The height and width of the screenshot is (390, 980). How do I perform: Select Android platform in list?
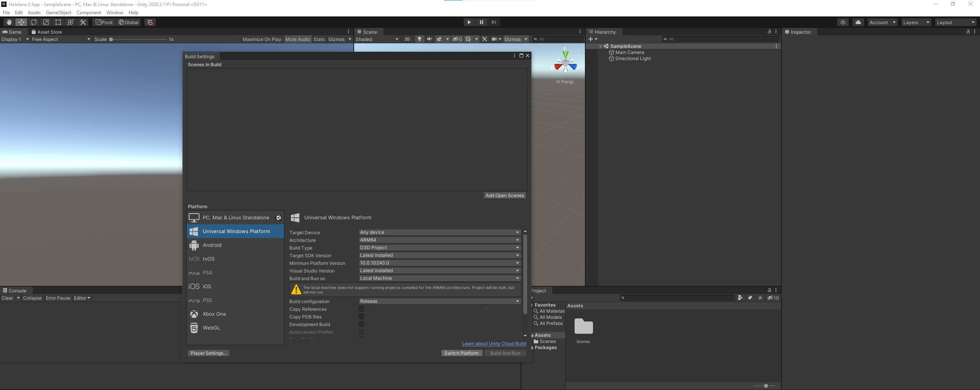tap(235, 245)
